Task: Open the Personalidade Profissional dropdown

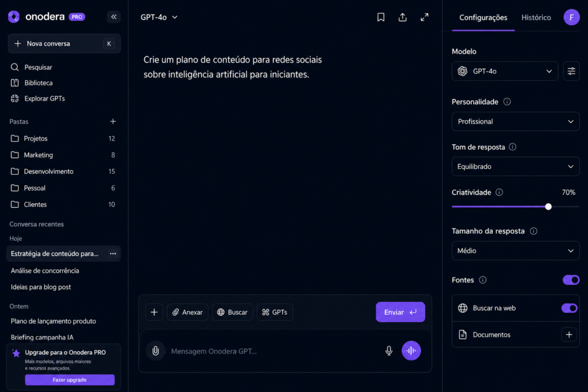Action: (516, 122)
